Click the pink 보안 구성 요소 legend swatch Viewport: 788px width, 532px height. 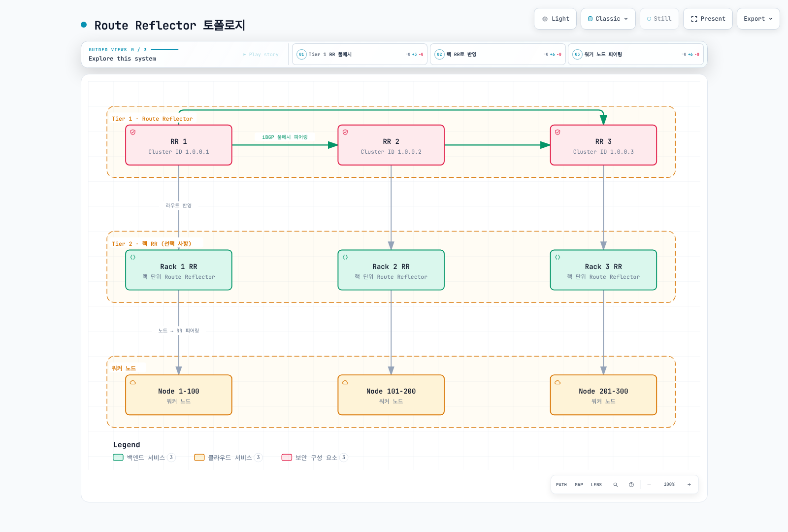[x=287, y=458]
